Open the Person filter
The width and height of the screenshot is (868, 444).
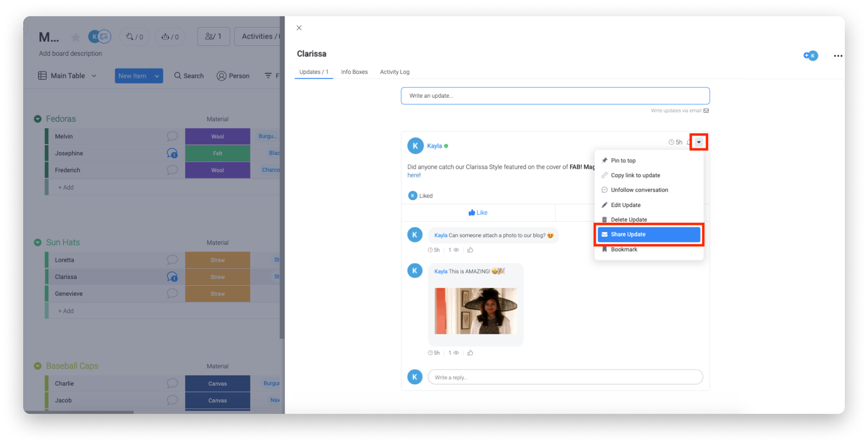[233, 76]
